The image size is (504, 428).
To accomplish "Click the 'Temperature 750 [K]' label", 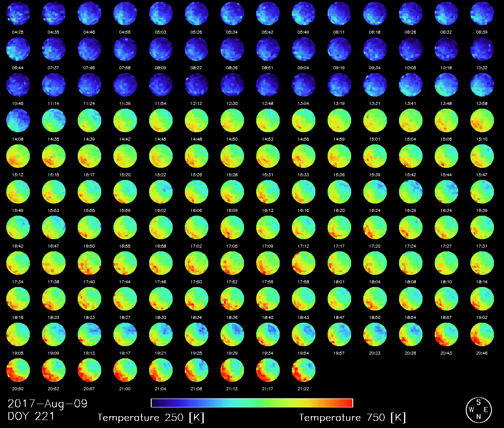I will [352, 418].
